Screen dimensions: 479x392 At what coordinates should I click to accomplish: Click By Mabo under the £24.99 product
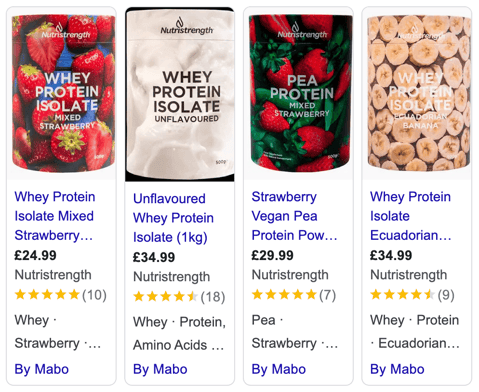pos(42,369)
